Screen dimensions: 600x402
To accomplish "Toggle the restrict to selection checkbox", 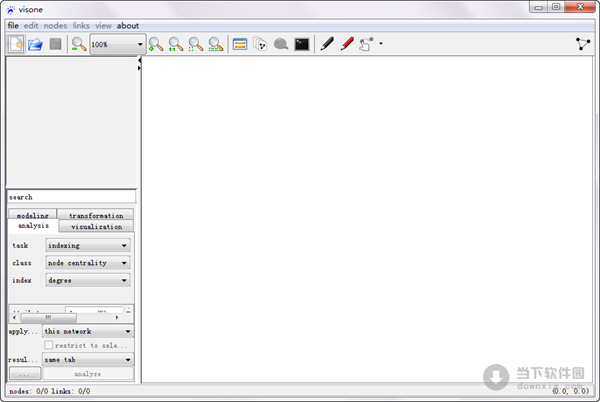I will coord(49,345).
